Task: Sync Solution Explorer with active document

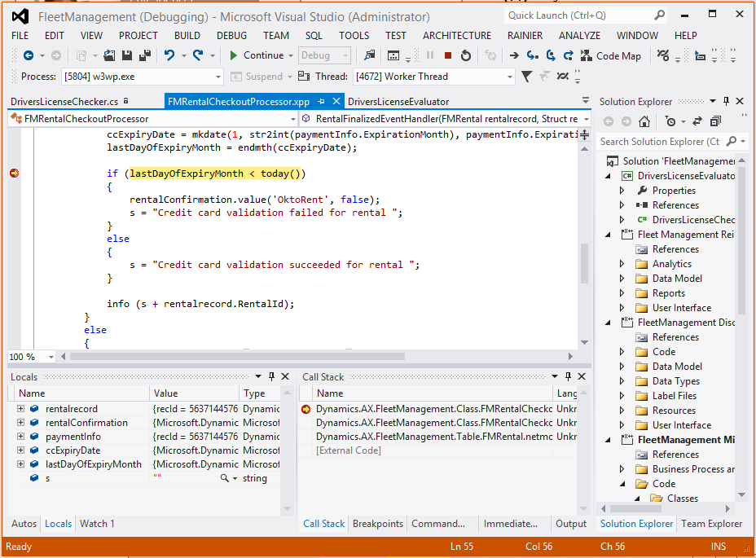Action: 698,122
